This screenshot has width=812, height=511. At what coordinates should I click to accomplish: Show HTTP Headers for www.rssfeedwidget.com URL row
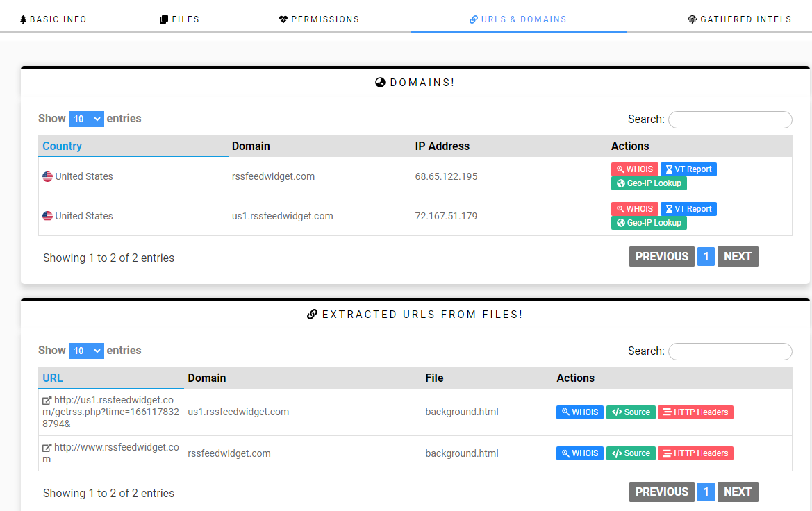pyautogui.click(x=695, y=453)
